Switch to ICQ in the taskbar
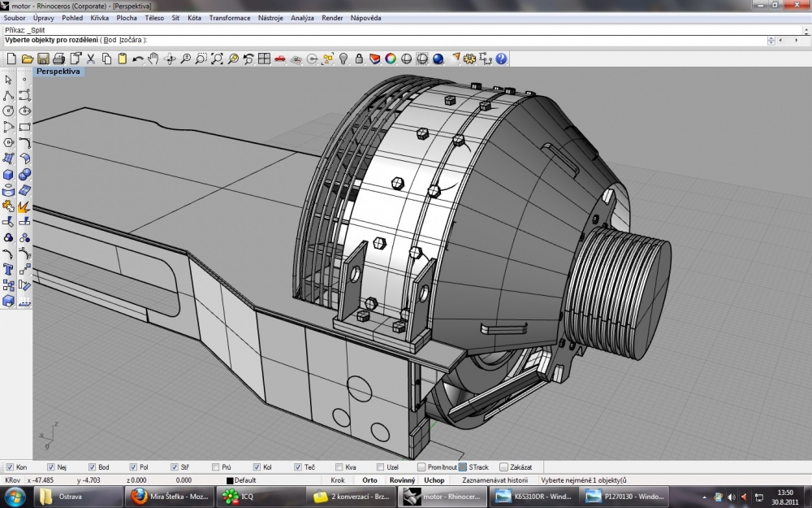Image resolution: width=812 pixels, height=508 pixels. click(x=259, y=497)
